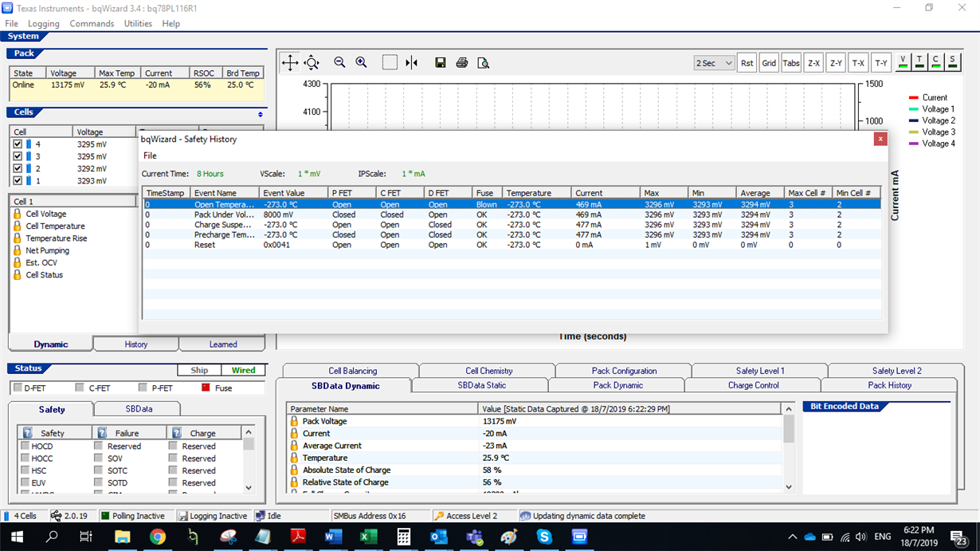
Task: Select the pan crosshair tool in chart toolbar
Action: (x=289, y=63)
